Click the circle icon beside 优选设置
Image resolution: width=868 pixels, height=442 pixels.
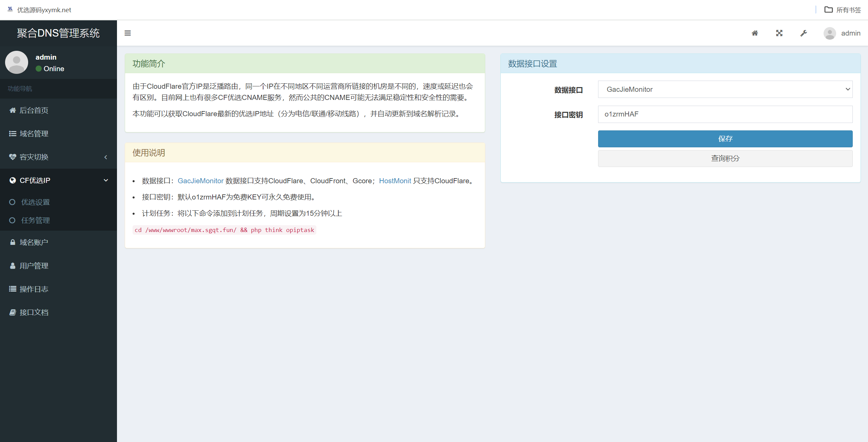click(x=12, y=202)
